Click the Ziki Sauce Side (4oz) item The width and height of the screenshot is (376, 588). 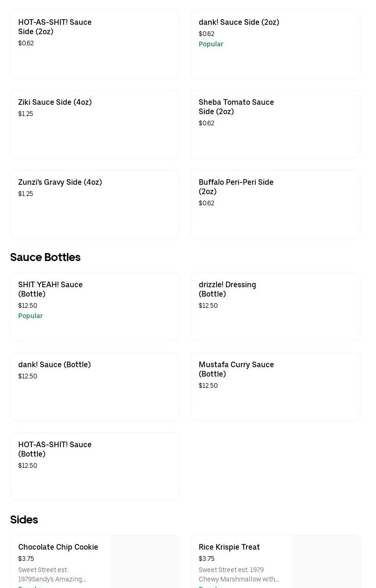pos(94,124)
